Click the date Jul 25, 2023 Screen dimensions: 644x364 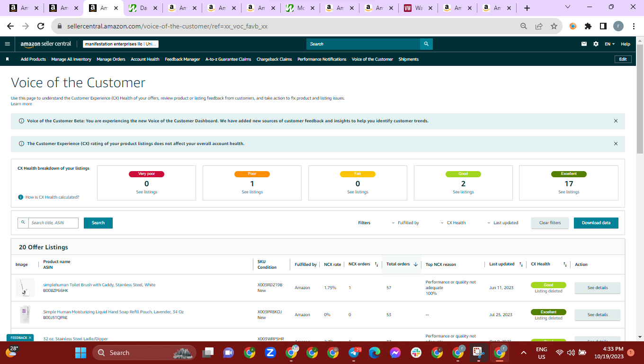pyautogui.click(x=501, y=315)
